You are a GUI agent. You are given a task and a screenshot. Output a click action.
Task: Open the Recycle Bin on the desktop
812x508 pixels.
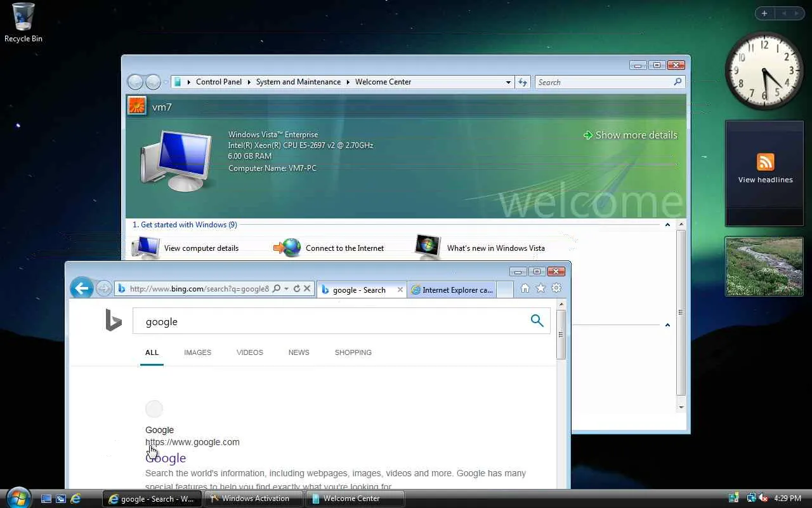23,23
